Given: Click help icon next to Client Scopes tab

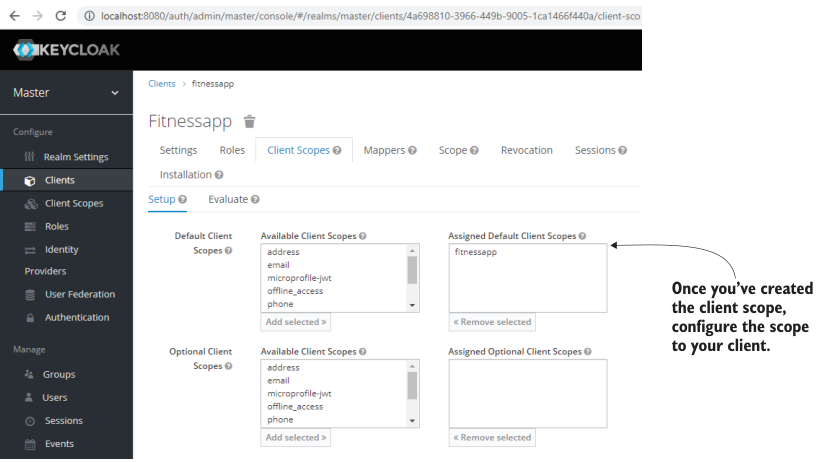Looking at the screenshot, I should coord(337,150).
